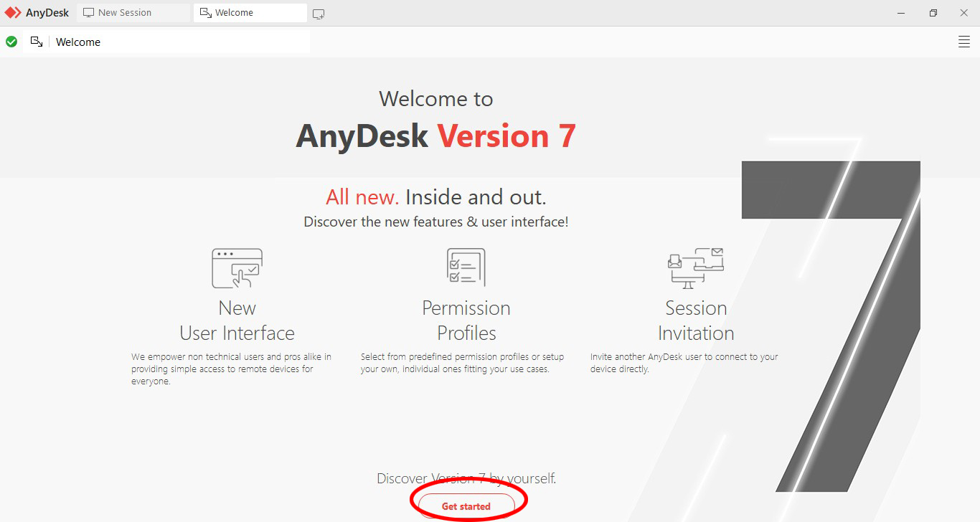Click 'Discover Version 7 by yourself.' text

(466, 478)
